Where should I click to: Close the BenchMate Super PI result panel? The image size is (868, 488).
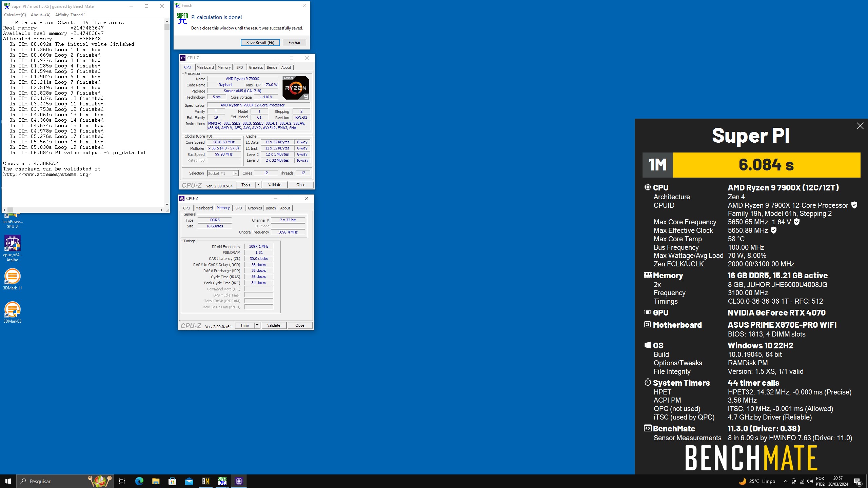pos(860,126)
